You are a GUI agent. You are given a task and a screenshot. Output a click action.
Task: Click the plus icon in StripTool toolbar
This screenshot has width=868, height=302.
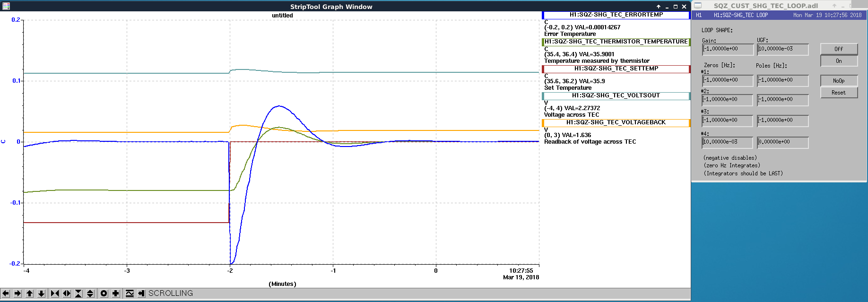(116, 293)
